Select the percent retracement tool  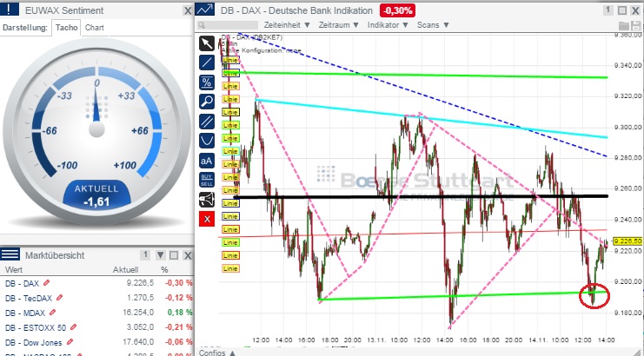pos(207,82)
